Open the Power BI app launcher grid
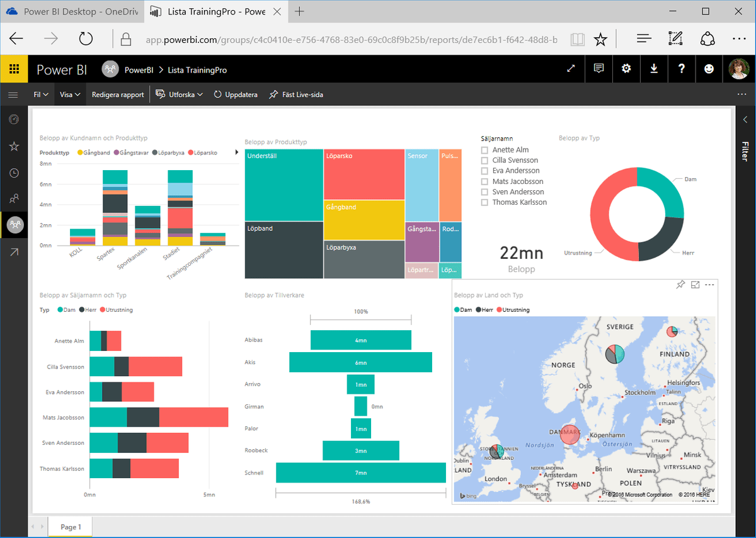 pos(14,69)
